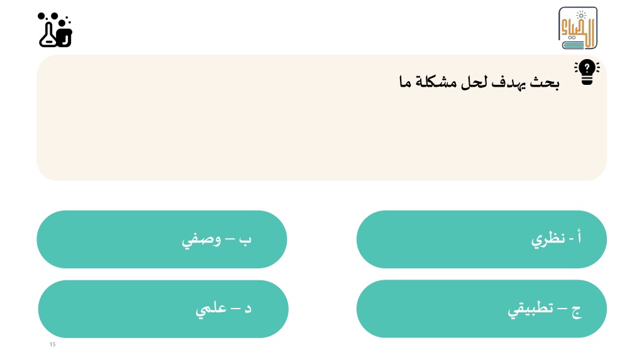Screen dimensions: 644x362
Task: Click slide page number 15
Action: coord(52,344)
